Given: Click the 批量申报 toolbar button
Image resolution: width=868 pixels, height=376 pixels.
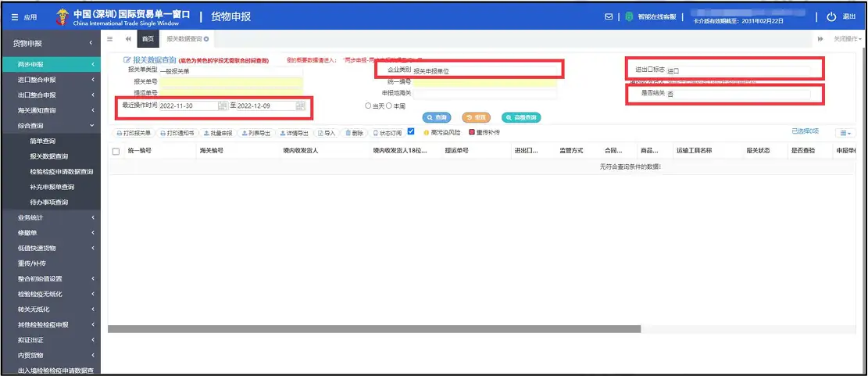Looking at the screenshot, I should (218, 133).
